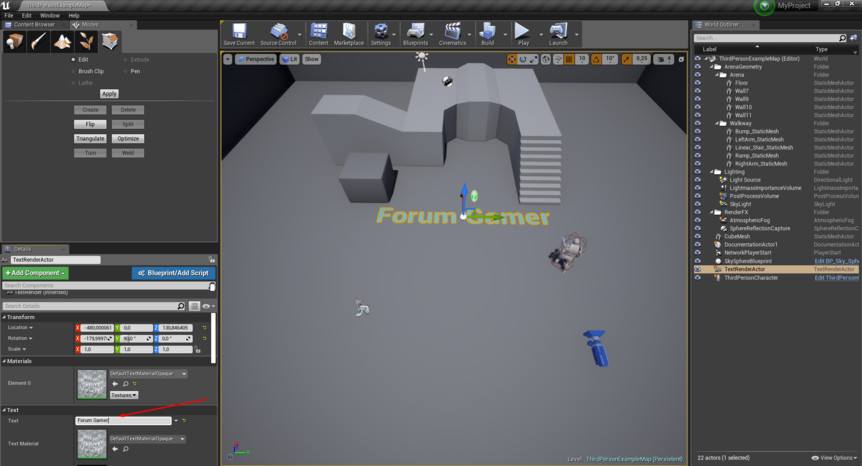Switch to Content Browser tab
862x466 pixels.
point(34,25)
